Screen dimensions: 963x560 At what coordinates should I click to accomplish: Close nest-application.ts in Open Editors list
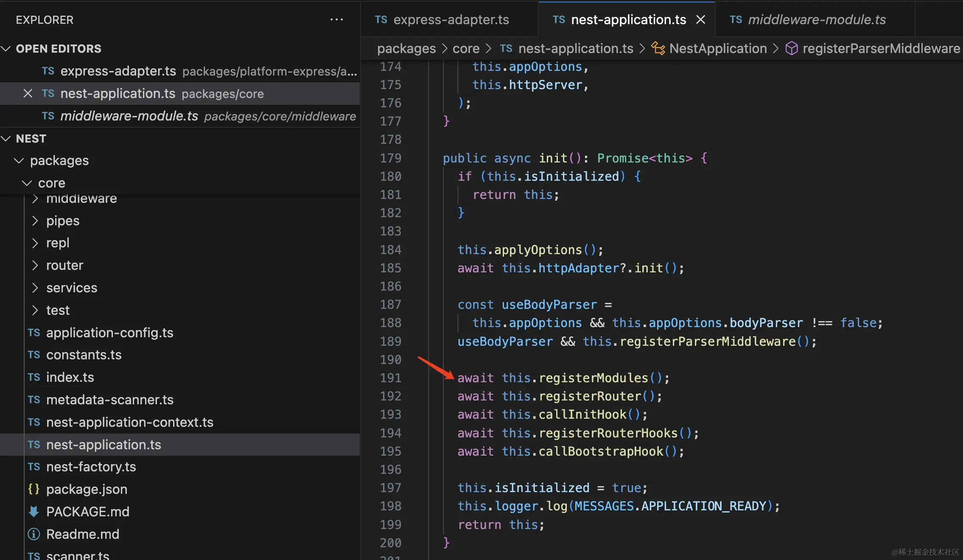click(28, 93)
